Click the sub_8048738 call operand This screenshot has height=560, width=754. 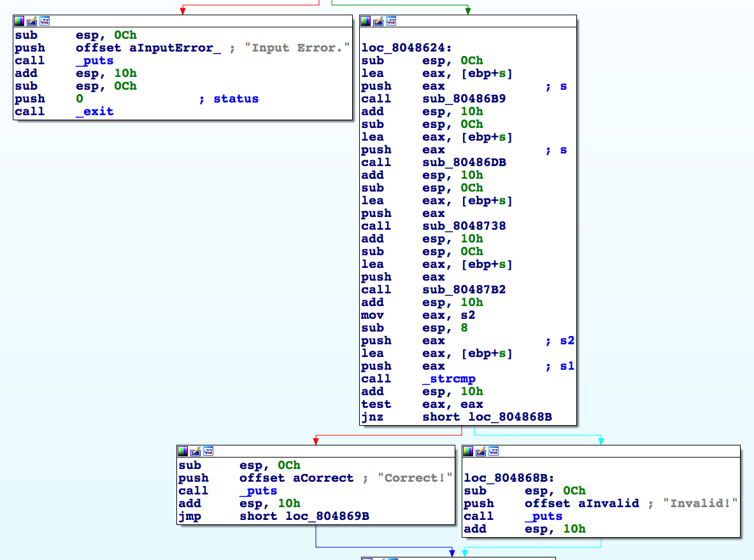click(464, 226)
